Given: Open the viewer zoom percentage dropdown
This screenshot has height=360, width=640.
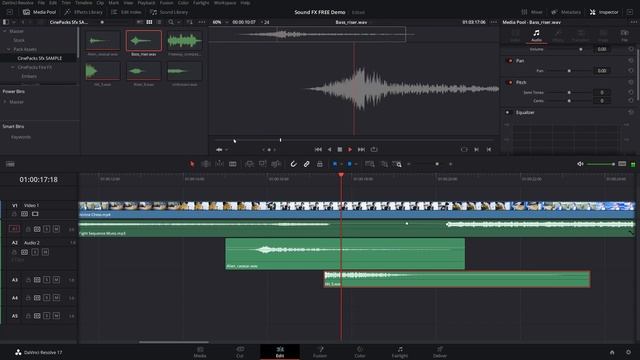Looking at the screenshot, I should point(220,22).
